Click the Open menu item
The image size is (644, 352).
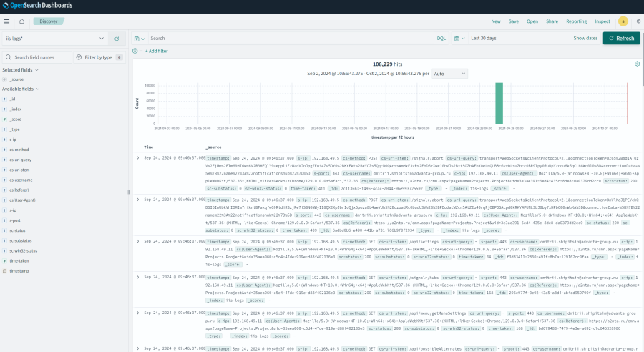(532, 21)
